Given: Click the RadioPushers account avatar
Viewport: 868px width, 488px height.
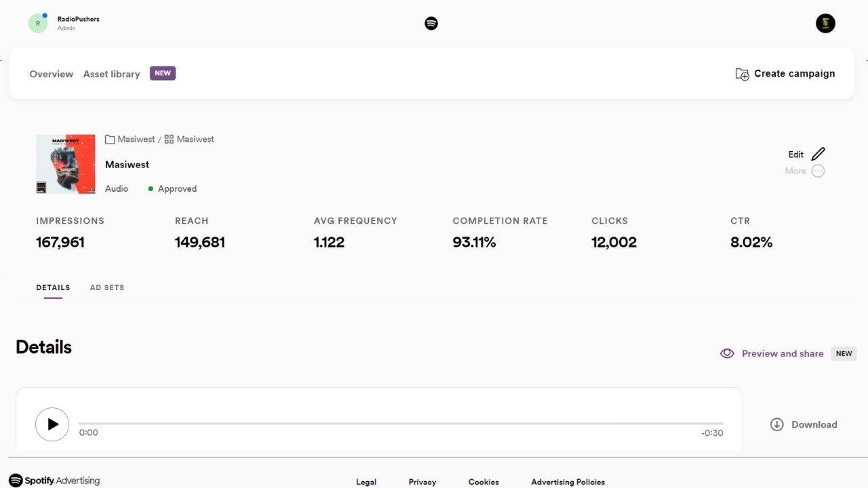Looking at the screenshot, I should click(38, 23).
